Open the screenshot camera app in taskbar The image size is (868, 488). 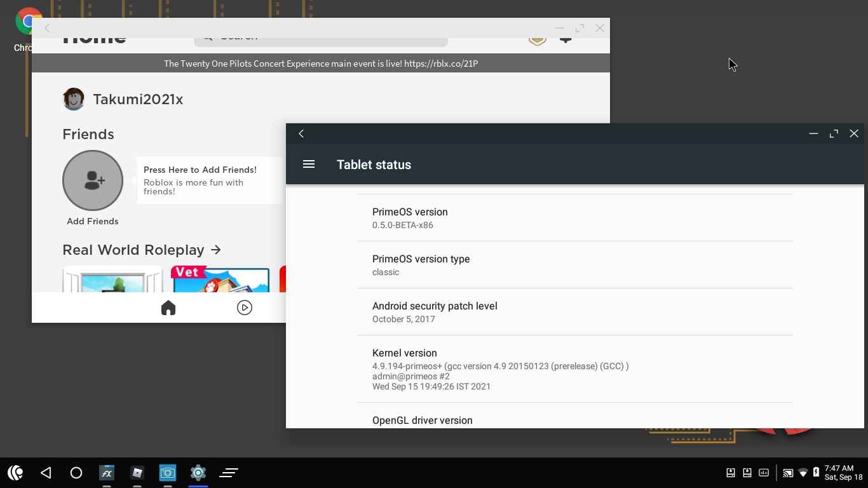click(168, 473)
